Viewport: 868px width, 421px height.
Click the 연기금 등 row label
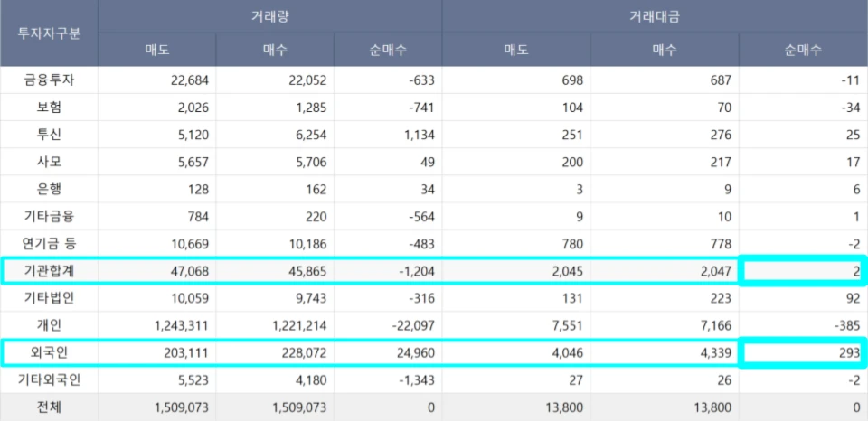(x=49, y=243)
